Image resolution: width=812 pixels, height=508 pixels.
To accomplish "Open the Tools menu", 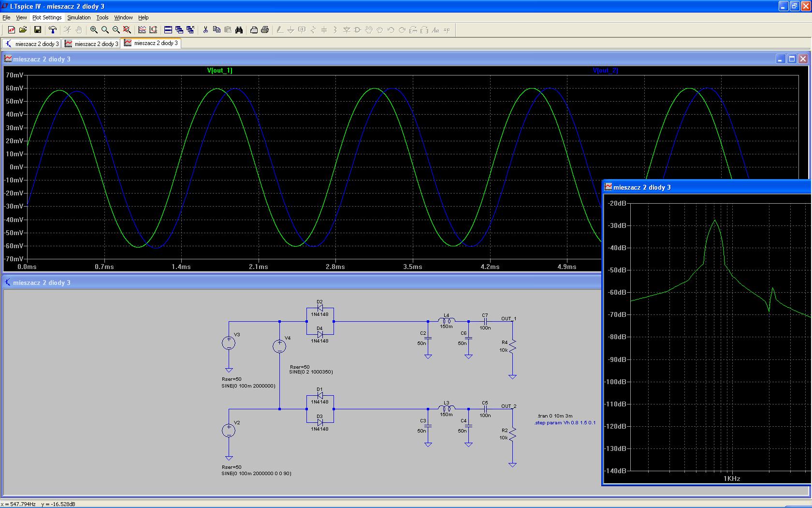I will [x=102, y=17].
